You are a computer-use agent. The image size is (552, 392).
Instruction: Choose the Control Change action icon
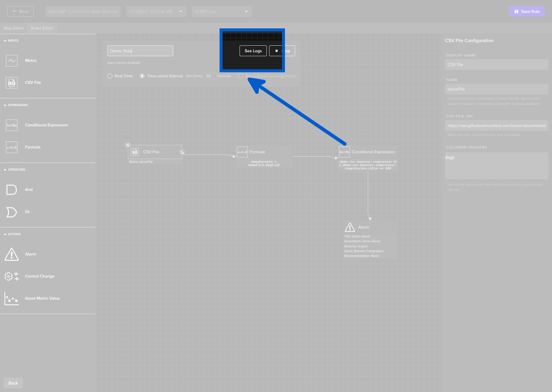[x=11, y=276]
